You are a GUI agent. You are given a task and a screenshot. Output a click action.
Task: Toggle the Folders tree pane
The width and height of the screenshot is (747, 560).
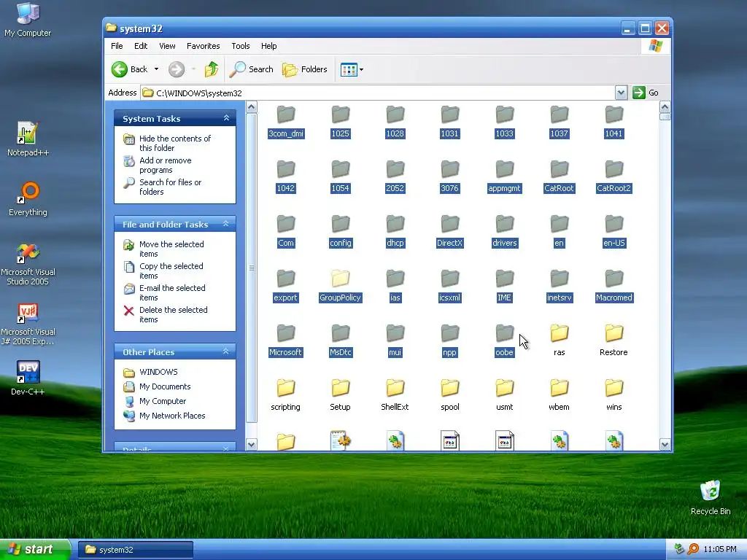pyautogui.click(x=305, y=69)
